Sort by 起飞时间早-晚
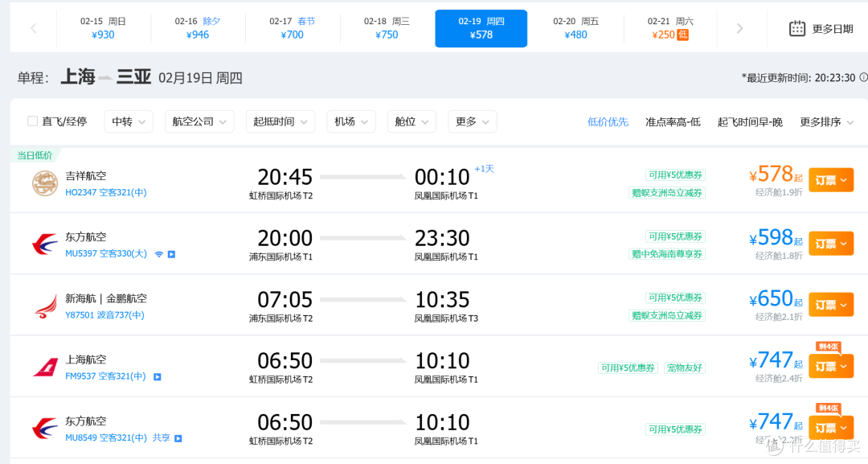 coord(750,121)
